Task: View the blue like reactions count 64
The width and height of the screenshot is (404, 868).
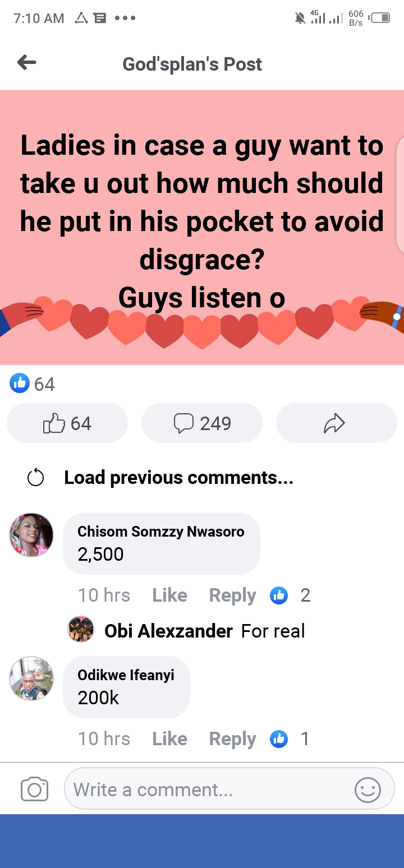Action: [33, 384]
